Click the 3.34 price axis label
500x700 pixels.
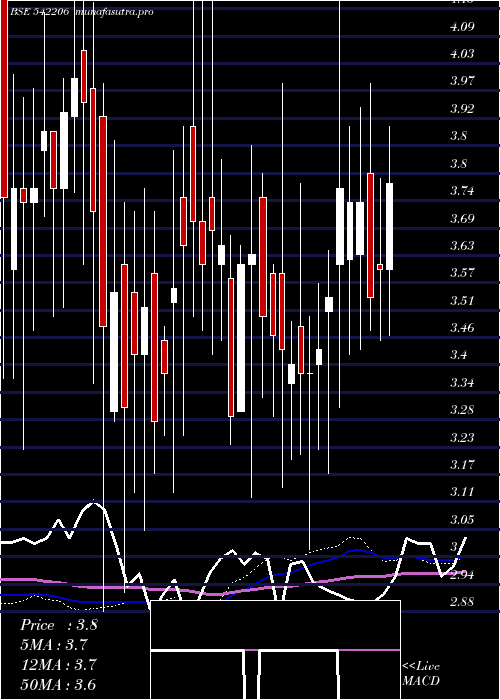462,383
